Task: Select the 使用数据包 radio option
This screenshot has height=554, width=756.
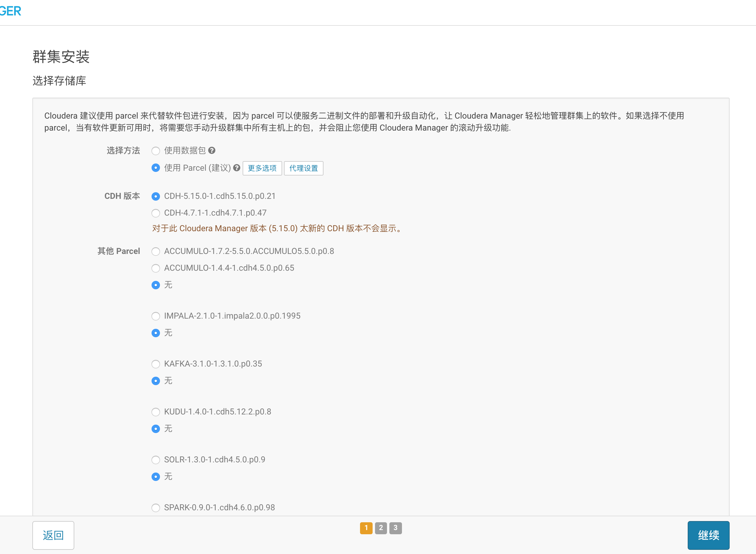Action: pyautogui.click(x=156, y=151)
